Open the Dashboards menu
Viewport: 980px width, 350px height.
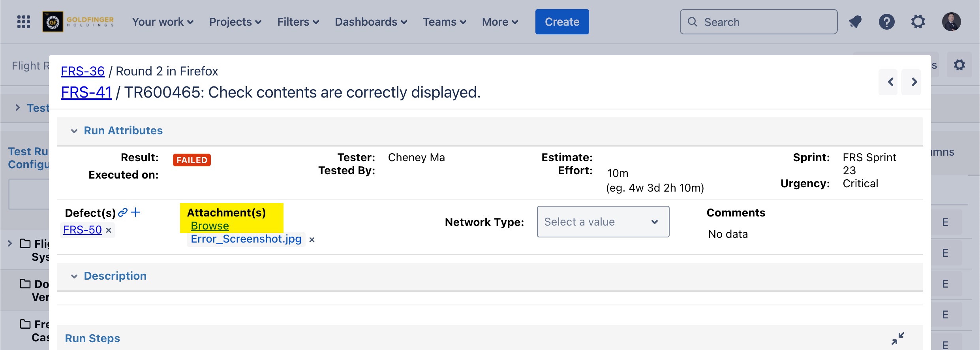370,22
